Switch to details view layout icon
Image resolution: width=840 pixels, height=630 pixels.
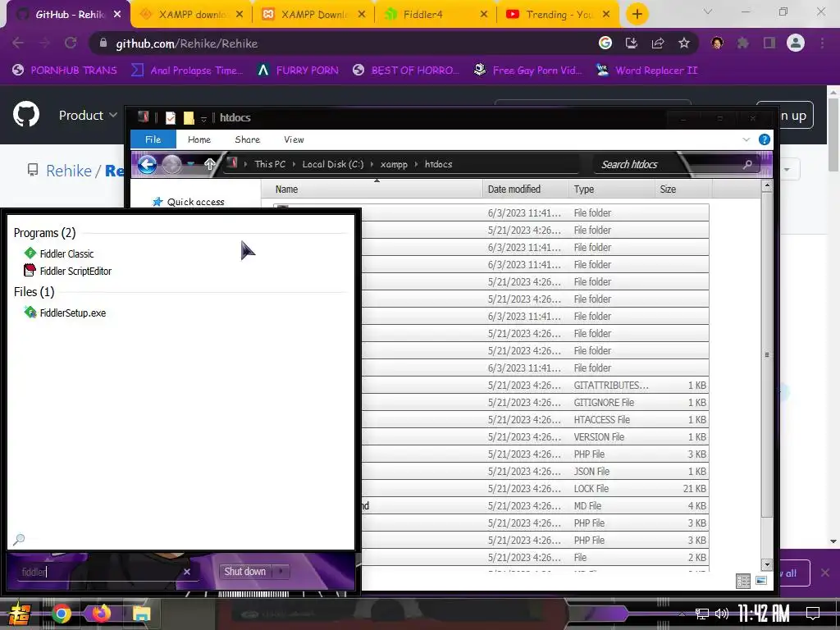tap(743, 581)
